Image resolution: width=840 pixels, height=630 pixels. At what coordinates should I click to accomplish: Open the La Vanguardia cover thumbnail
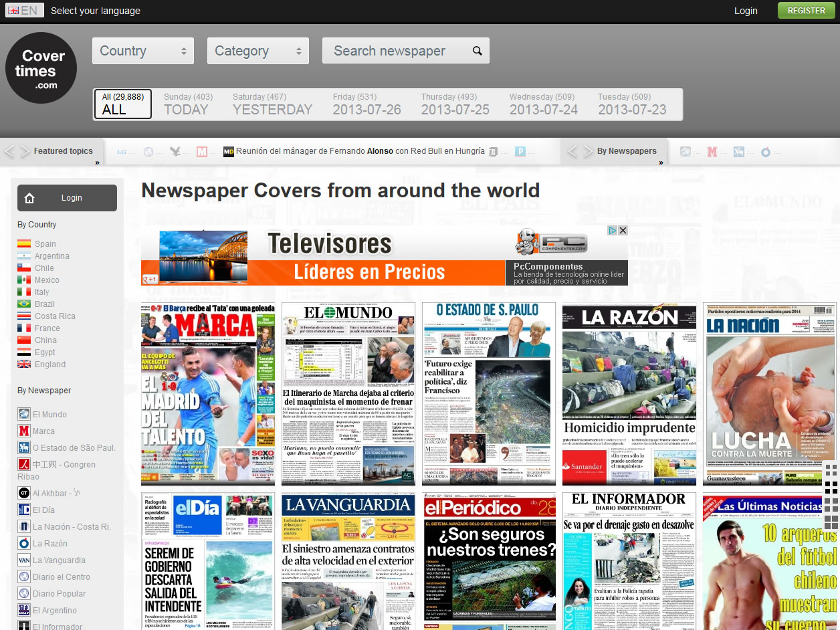348,561
